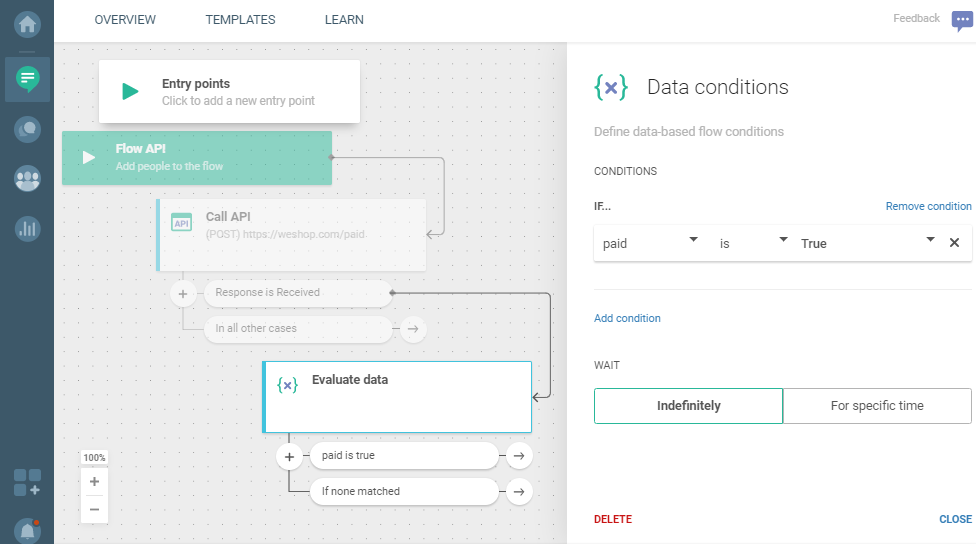Screen dimensions: 976x544
Task: Click the zoom out minus button
Action: 94,509
